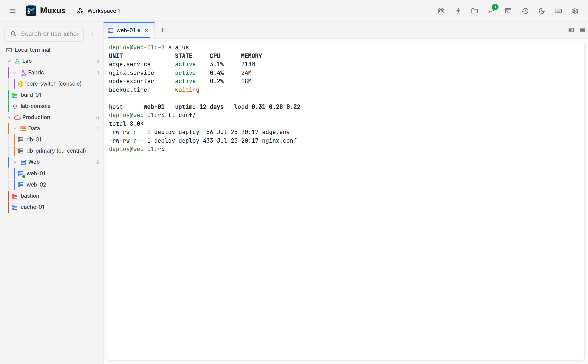Click the bastion red server icon
Image resolution: width=588 pixels, height=364 pixels.
point(15,196)
